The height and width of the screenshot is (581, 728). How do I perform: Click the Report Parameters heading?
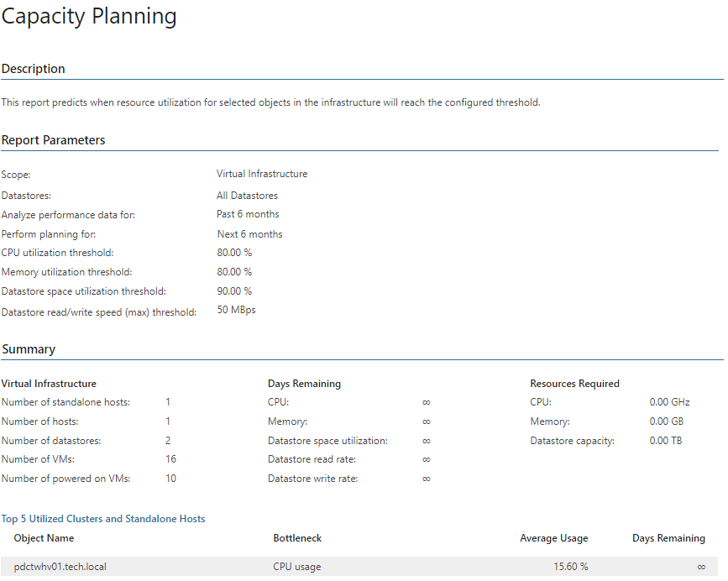(53, 140)
